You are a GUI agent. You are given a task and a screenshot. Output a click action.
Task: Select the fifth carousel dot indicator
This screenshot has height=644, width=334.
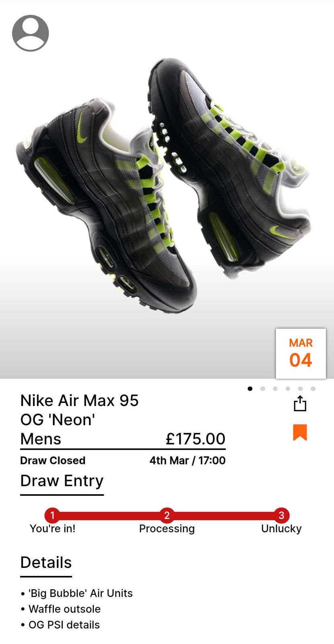[x=300, y=389]
